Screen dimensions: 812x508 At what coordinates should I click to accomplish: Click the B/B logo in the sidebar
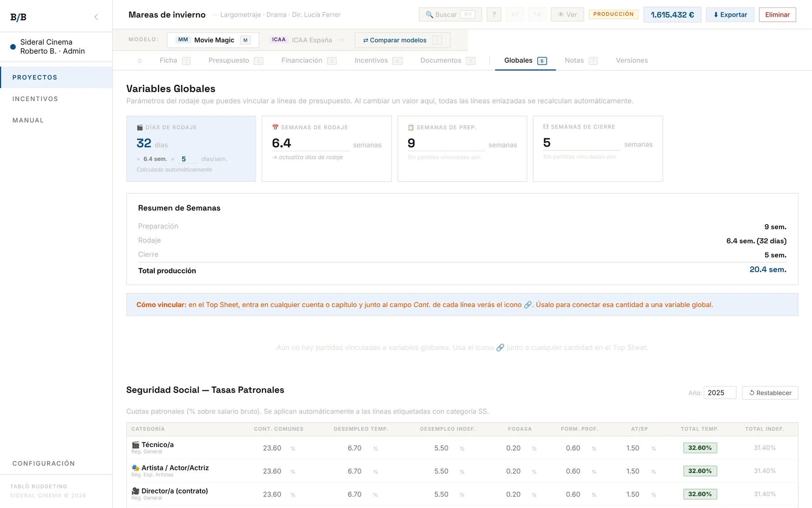click(x=18, y=17)
